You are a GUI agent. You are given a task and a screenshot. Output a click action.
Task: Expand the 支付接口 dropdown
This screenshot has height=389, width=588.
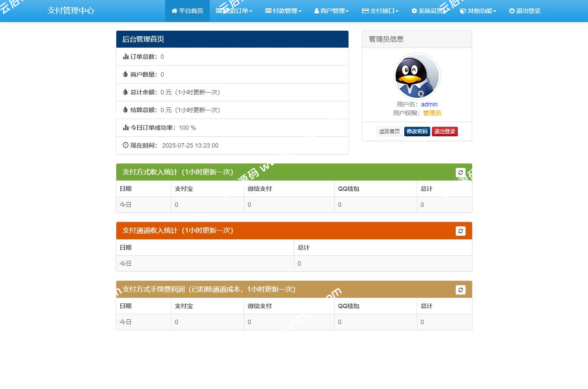(380, 11)
